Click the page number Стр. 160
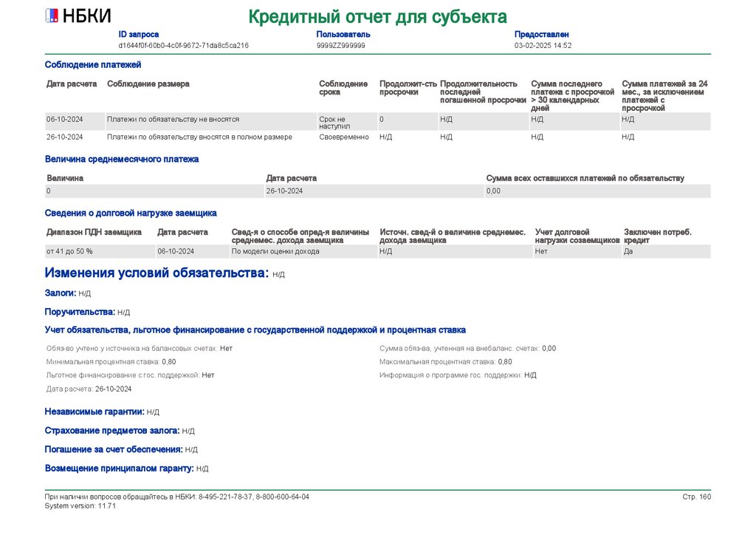Viewport: 756px width, 535px height. (x=696, y=497)
